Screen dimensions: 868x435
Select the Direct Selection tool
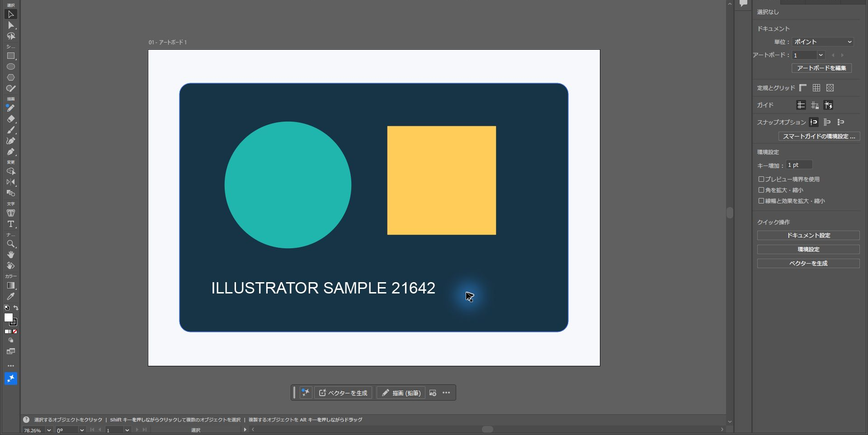[11, 25]
